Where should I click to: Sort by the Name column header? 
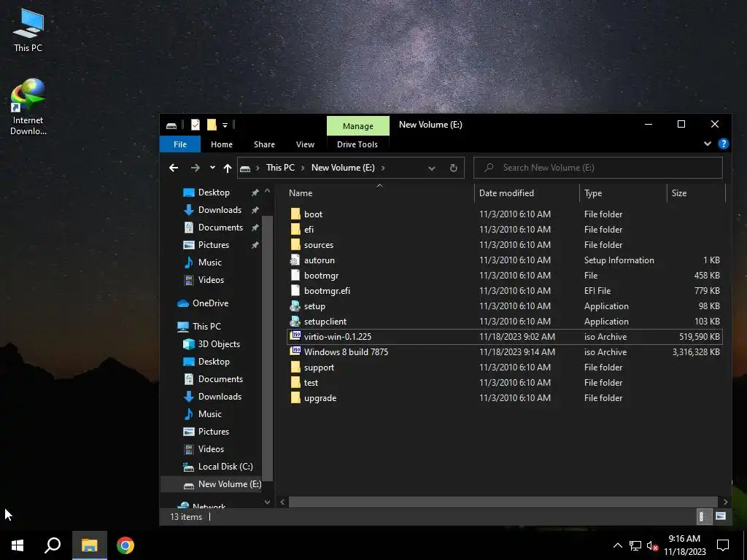(301, 192)
